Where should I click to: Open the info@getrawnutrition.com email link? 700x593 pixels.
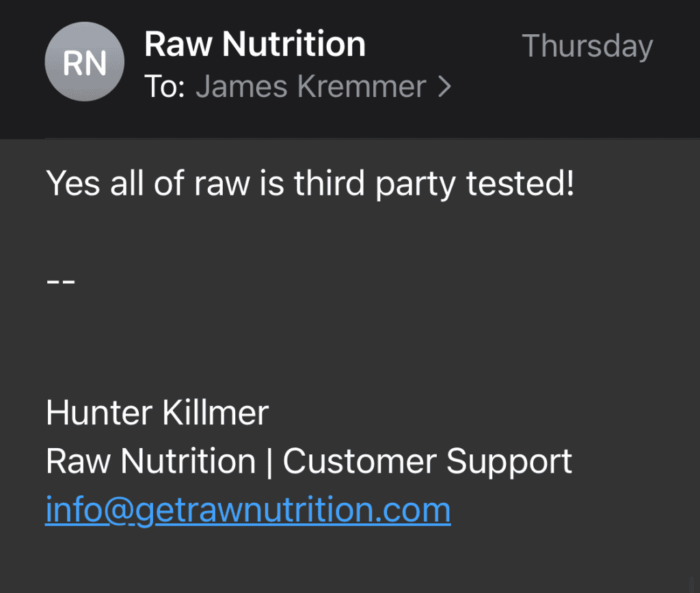pyautogui.click(x=247, y=510)
